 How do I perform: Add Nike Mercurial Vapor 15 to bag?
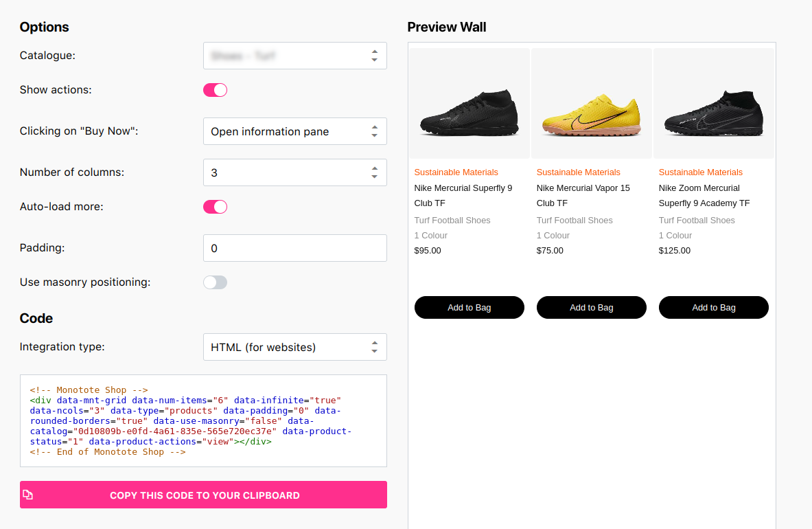[x=592, y=307]
